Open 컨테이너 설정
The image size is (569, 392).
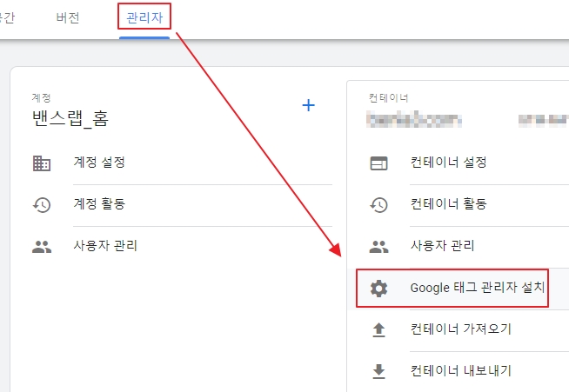coord(449,162)
